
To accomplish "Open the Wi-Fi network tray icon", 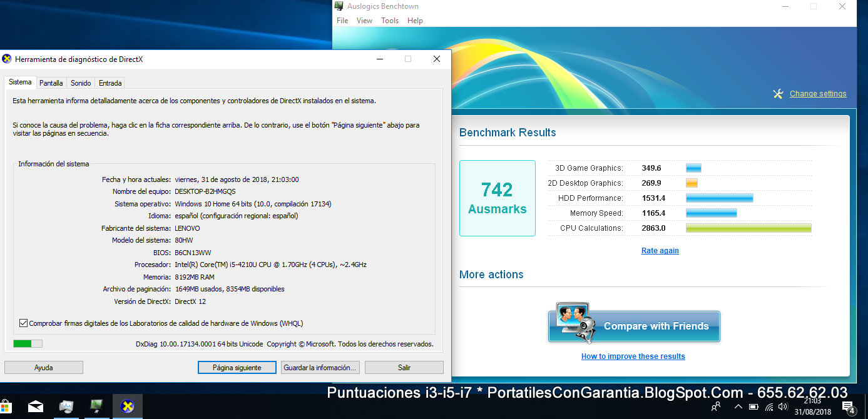I will pos(768,408).
